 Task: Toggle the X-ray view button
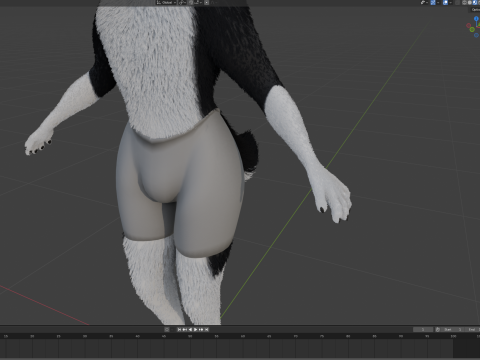[457, 2]
